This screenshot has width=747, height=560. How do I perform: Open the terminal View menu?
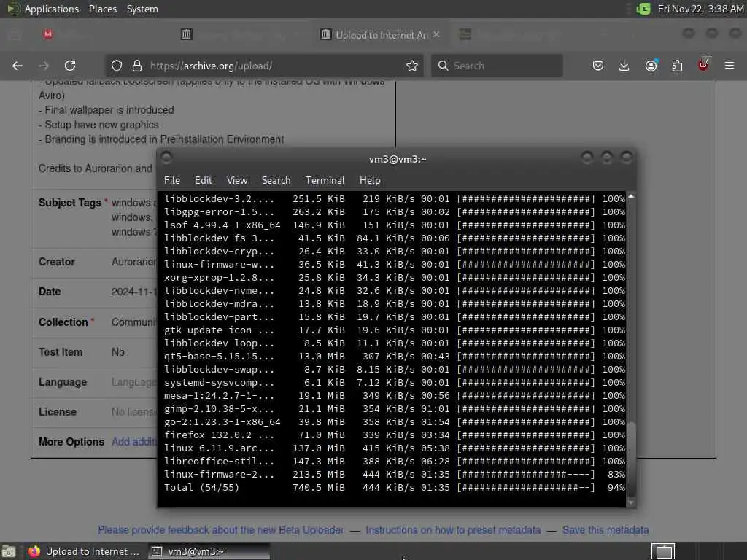click(237, 181)
